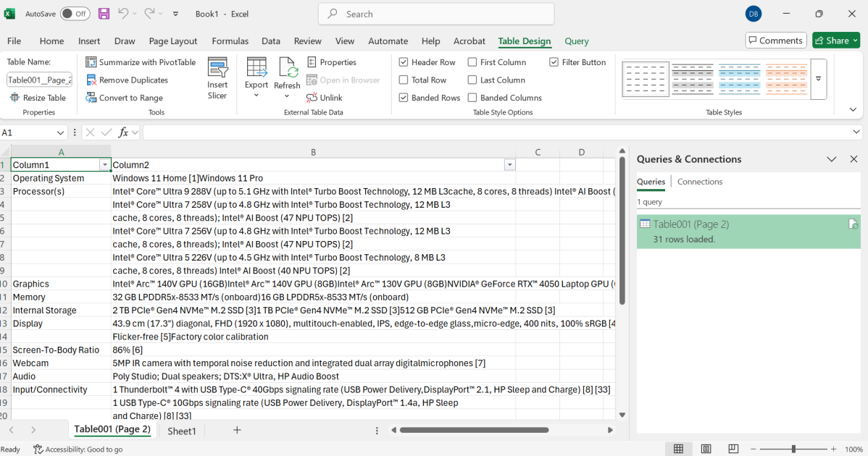This screenshot has height=456, width=868.
Task: Switch to Page Break Preview view
Action: tap(733, 449)
